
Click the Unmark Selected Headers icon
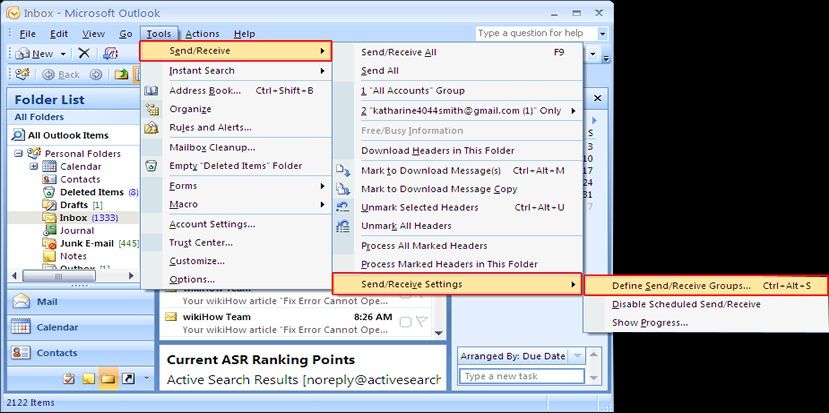coord(343,207)
